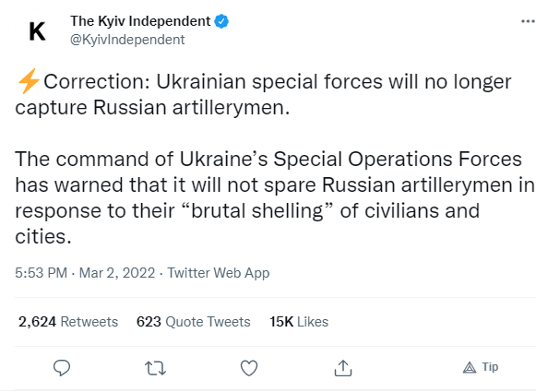View the 623 Quote Tweets list
Viewport: 536px width, 392px height.
pos(194,322)
